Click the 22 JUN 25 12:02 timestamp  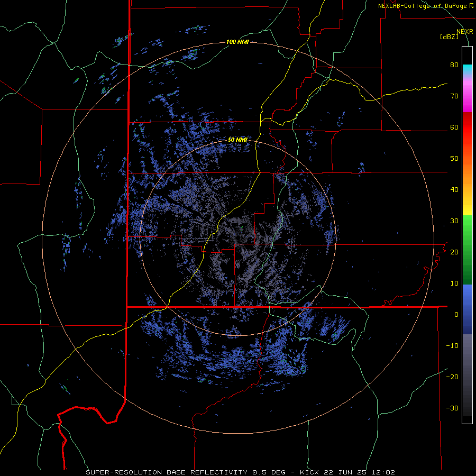click(360, 472)
